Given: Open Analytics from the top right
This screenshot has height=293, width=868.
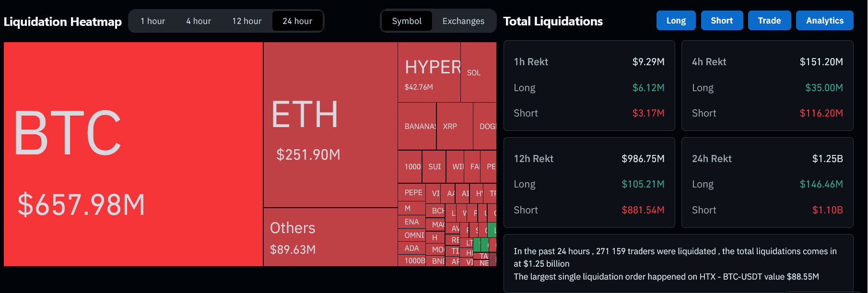Looking at the screenshot, I should coord(824,21).
